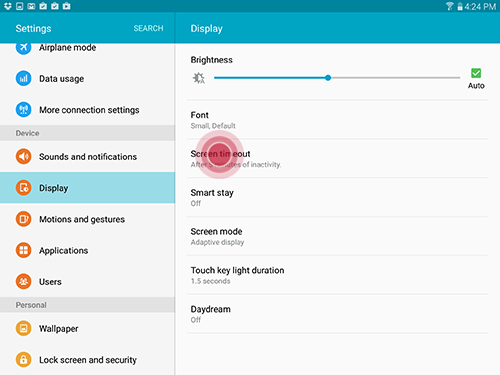Open Screen timeout setting
The height and width of the screenshot is (375, 500).
338,158
